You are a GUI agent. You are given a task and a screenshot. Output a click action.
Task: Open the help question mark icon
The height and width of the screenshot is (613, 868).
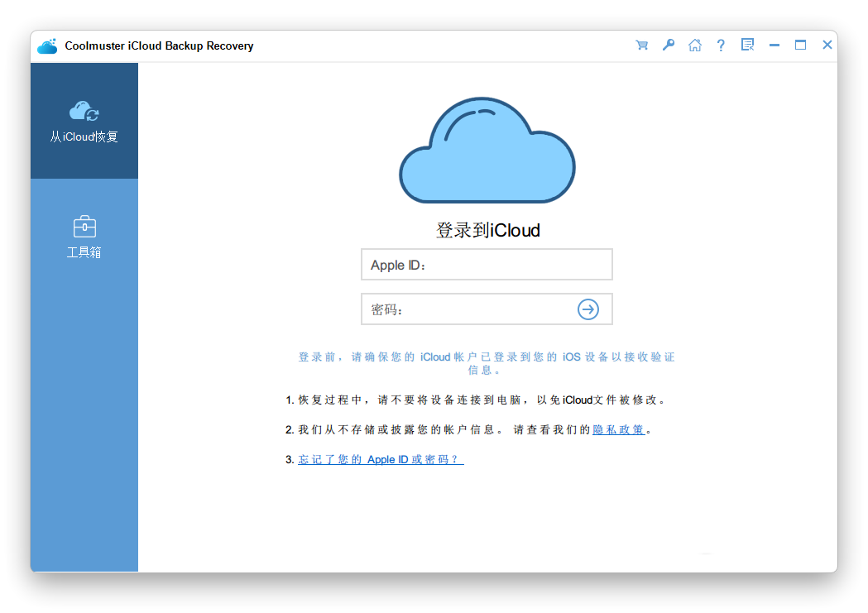[x=721, y=45]
